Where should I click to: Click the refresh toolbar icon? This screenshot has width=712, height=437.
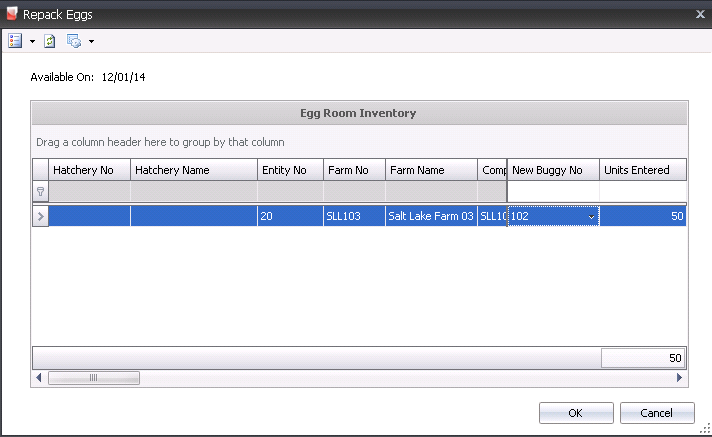(50, 41)
